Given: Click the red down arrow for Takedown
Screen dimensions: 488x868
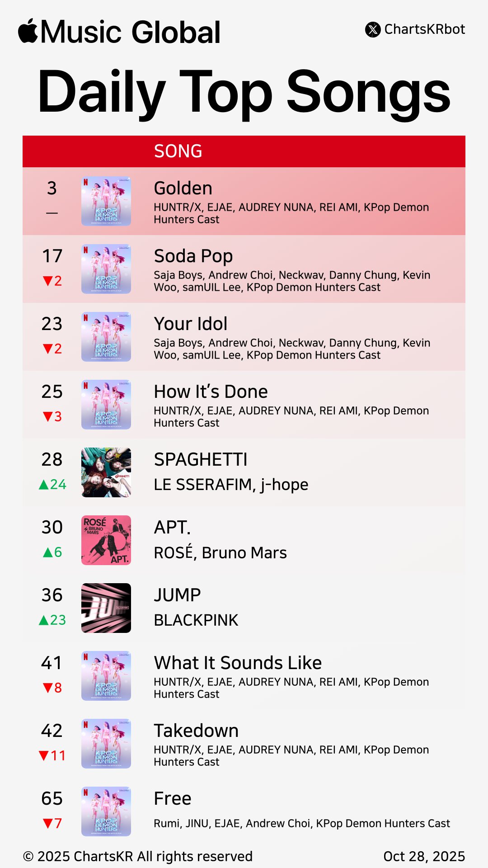Looking at the screenshot, I should [44, 755].
